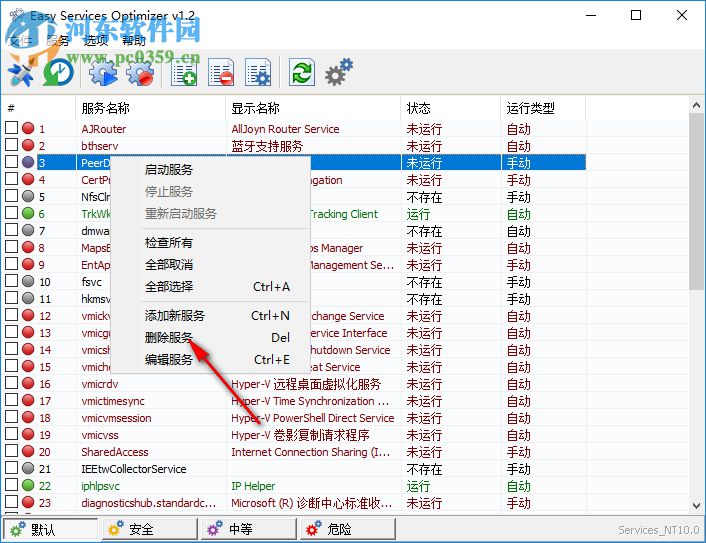Choose 全部取消 in the context menu

[210, 264]
